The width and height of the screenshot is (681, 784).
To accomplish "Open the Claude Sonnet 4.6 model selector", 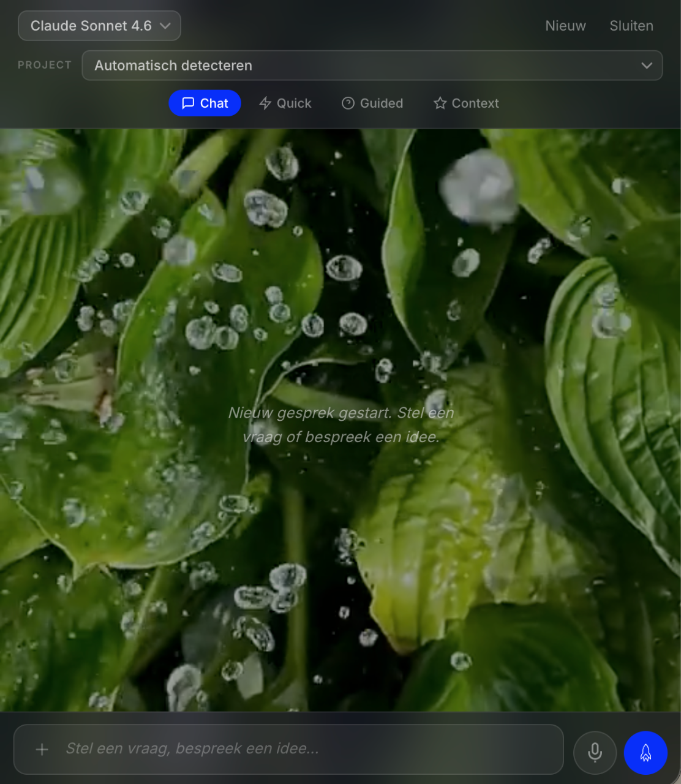I will tap(91, 26).
